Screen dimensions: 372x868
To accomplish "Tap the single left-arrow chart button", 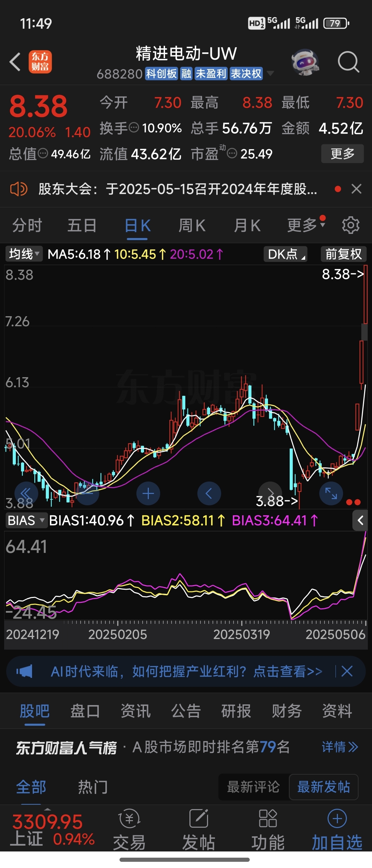I will (209, 494).
